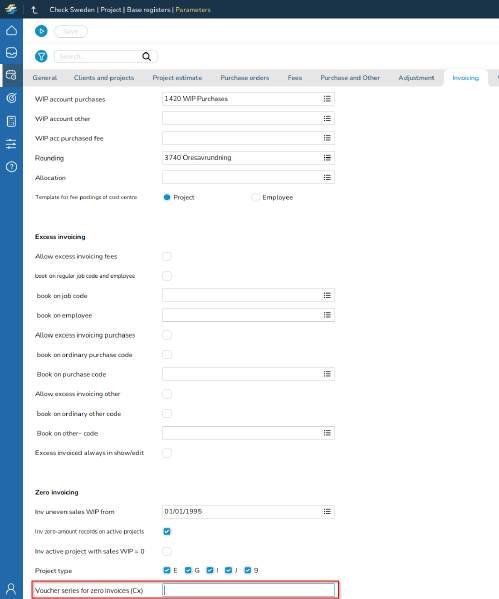Open the calculator icon in the sidebar

click(11, 121)
